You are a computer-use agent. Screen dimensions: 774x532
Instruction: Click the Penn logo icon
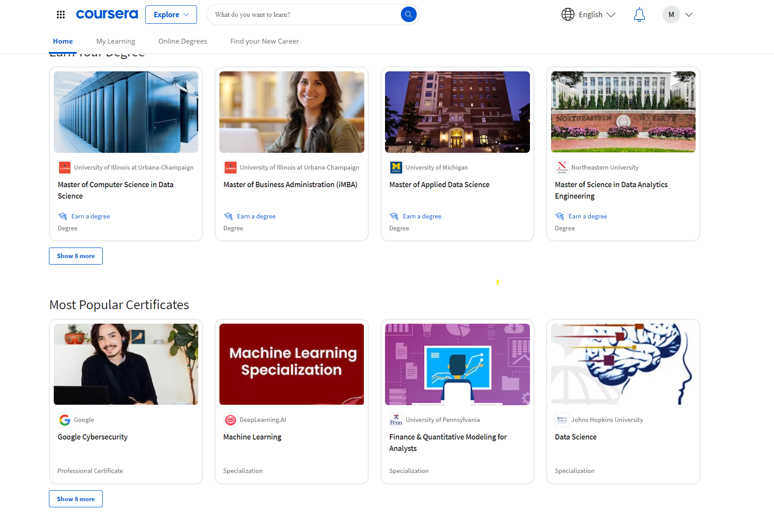[396, 420]
